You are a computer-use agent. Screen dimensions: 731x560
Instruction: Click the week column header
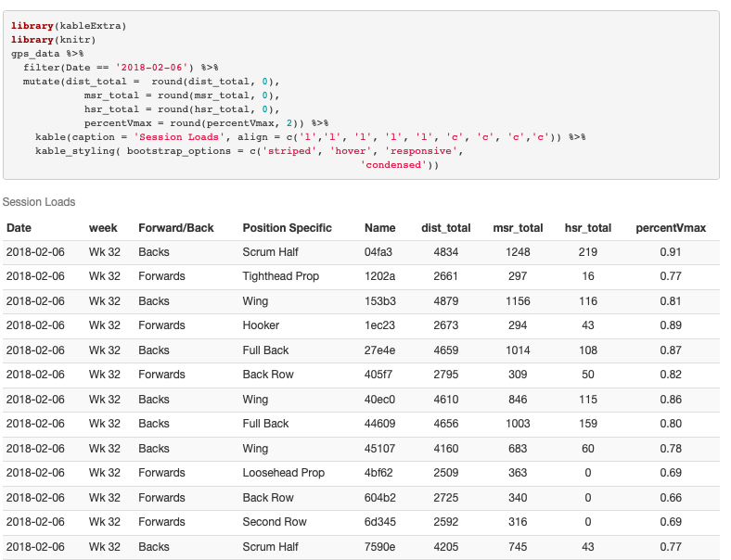(x=103, y=227)
